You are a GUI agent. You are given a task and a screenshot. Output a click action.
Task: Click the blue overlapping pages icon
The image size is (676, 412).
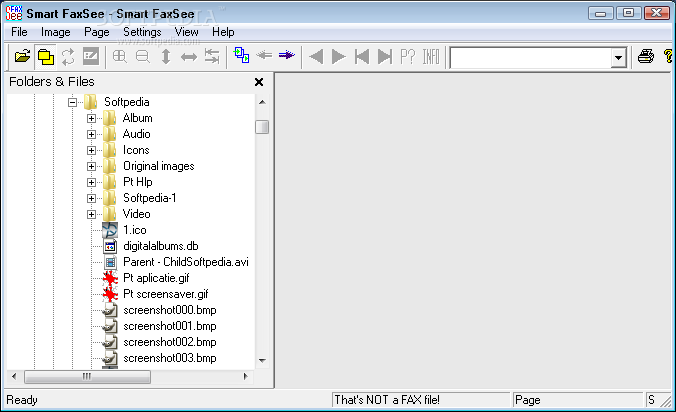(241, 55)
